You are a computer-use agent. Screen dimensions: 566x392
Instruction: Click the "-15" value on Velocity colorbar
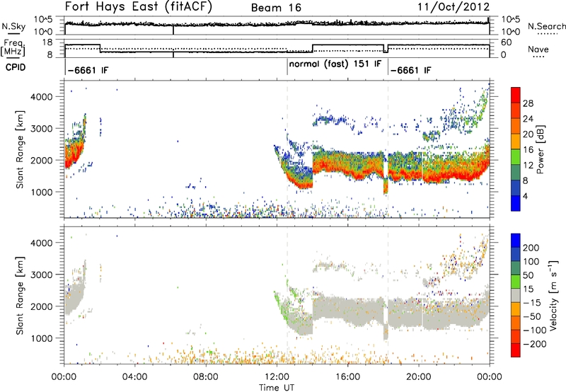click(531, 302)
